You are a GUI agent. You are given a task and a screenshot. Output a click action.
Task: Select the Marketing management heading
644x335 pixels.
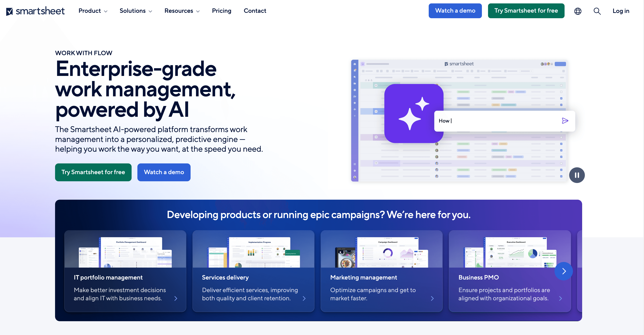pos(363,278)
